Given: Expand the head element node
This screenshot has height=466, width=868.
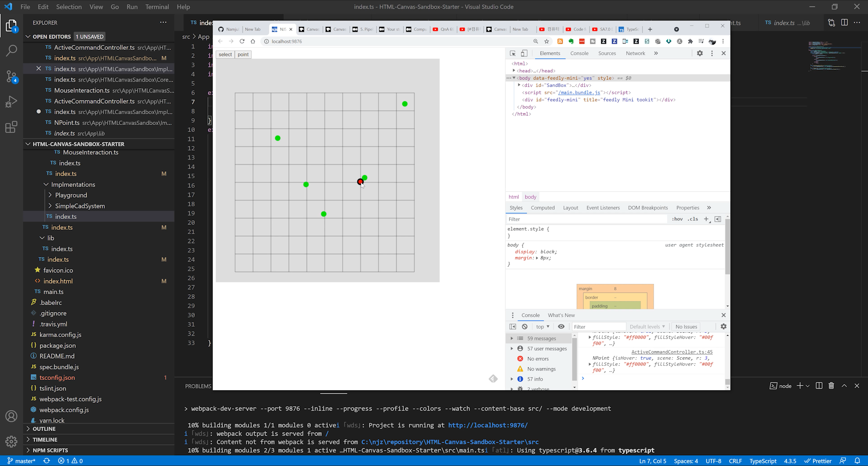Looking at the screenshot, I should [x=514, y=71].
